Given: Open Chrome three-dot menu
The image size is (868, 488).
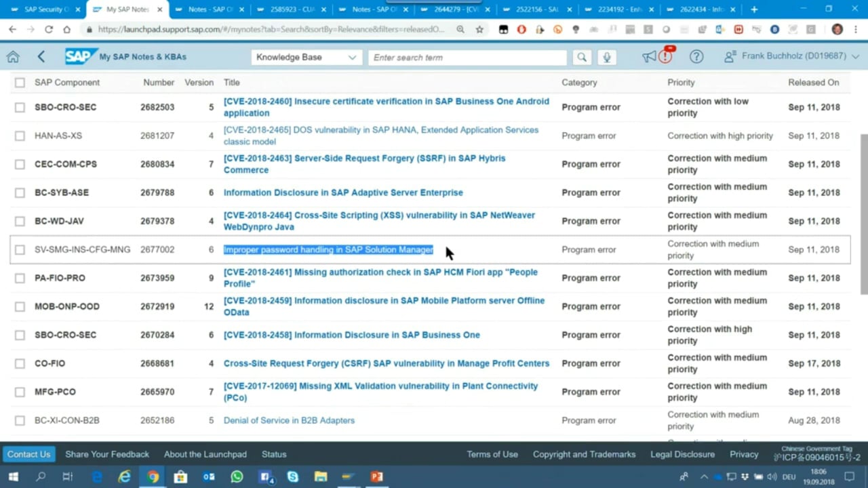Looking at the screenshot, I should [x=856, y=30].
